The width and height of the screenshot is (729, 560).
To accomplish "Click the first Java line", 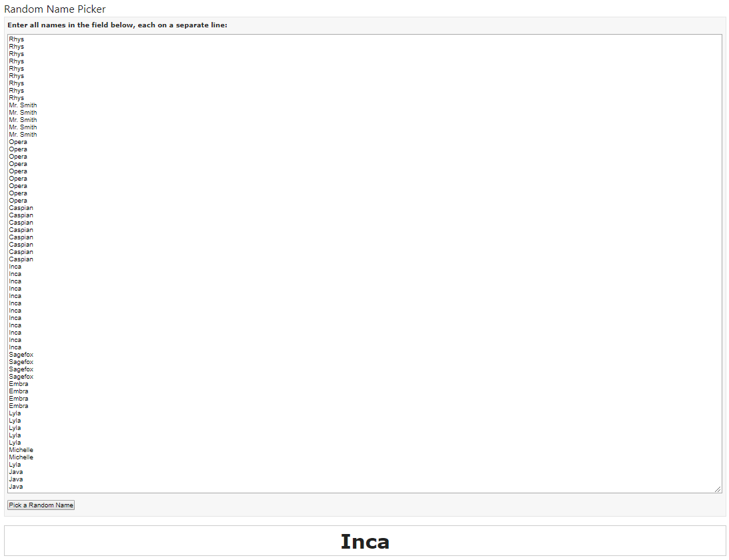I will pos(16,472).
